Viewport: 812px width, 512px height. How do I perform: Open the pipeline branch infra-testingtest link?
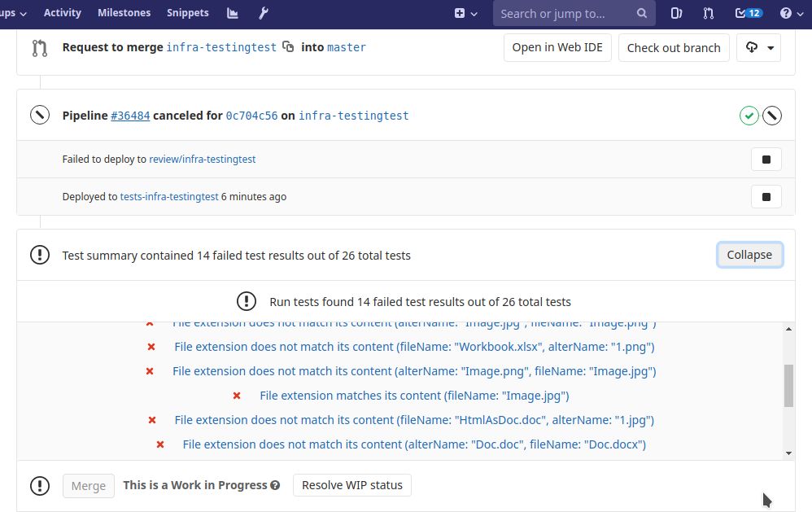click(x=354, y=116)
